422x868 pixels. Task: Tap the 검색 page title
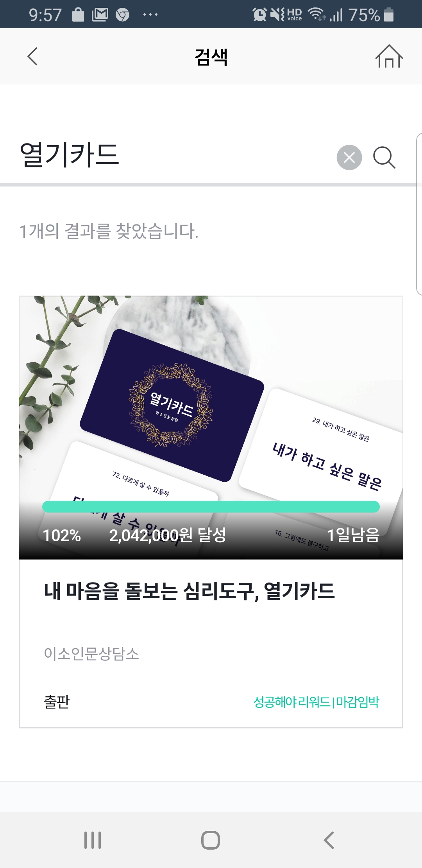tap(211, 57)
